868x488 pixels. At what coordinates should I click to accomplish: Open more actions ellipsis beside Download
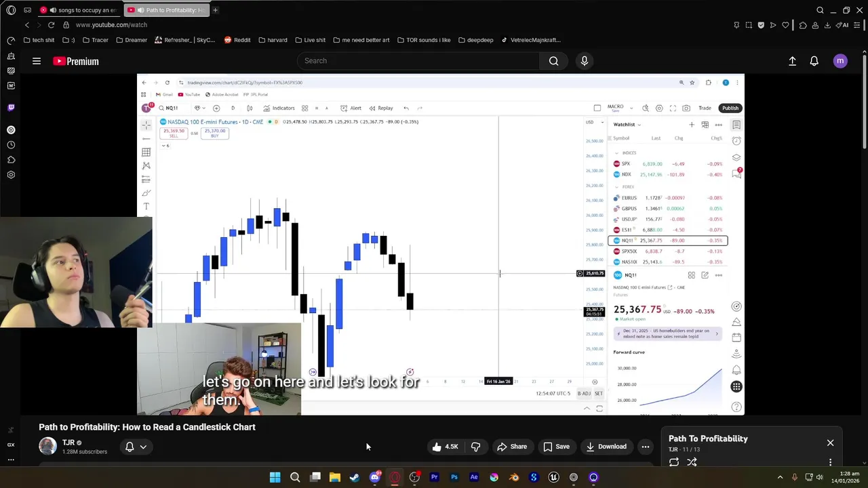(646, 447)
